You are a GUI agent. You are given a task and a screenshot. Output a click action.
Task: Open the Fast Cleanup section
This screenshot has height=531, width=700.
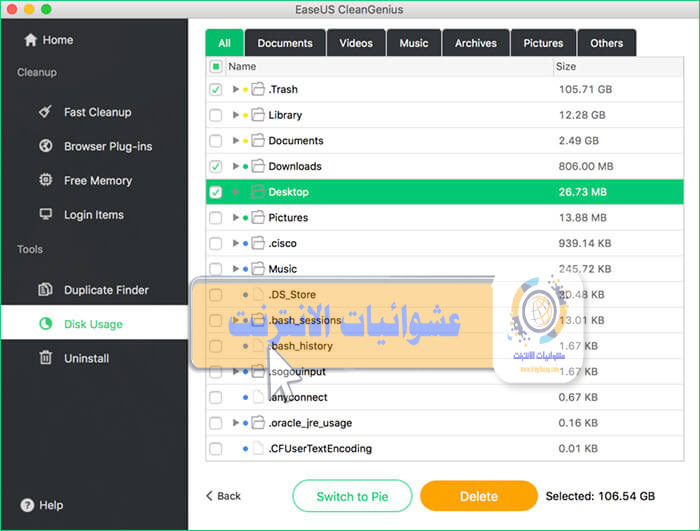pos(98,112)
